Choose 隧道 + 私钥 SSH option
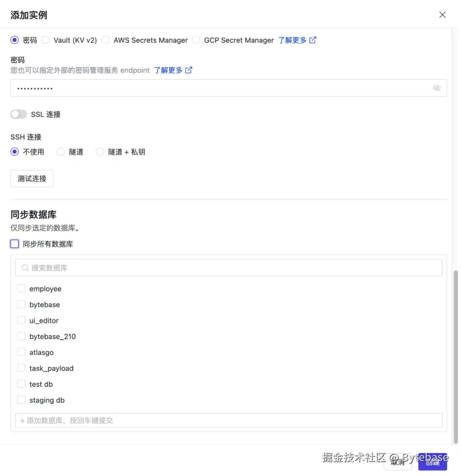The height and width of the screenshot is (476, 461). click(x=100, y=152)
